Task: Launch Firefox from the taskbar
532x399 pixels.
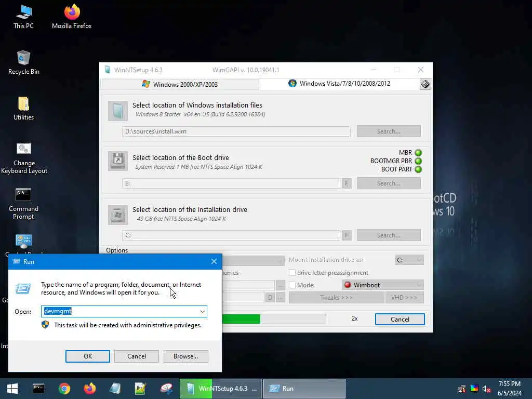Action: coord(89,389)
